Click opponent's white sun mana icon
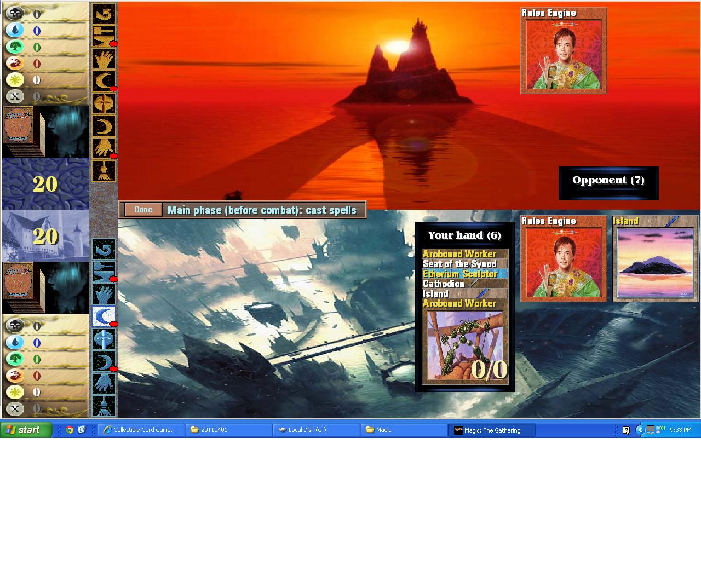Screen dimensions: 701x588 [x=15, y=79]
